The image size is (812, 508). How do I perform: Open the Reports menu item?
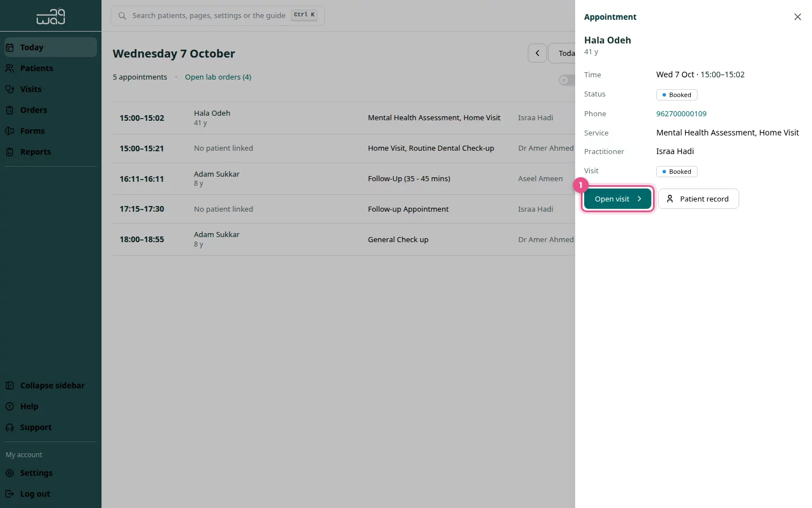click(x=51, y=152)
